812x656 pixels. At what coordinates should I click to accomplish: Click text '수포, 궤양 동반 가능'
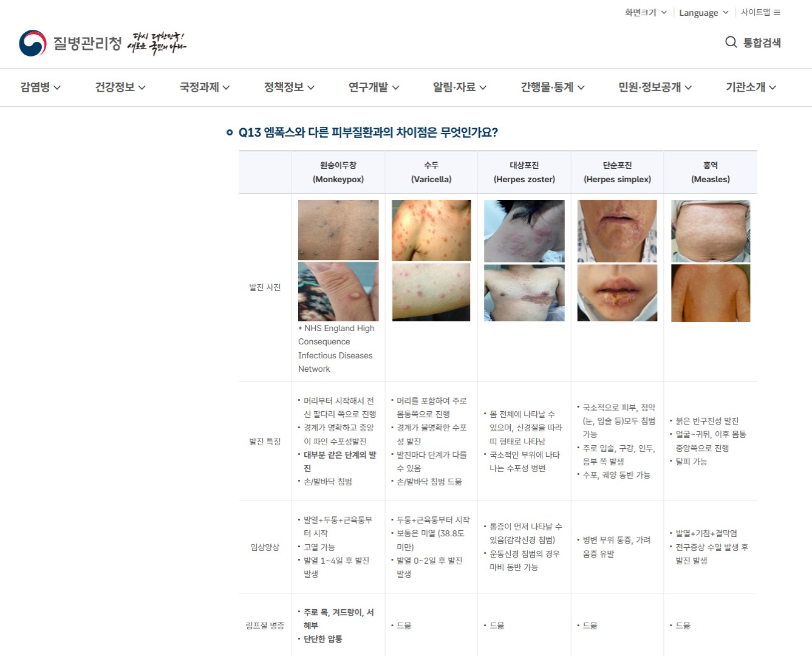pyautogui.click(x=616, y=475)
